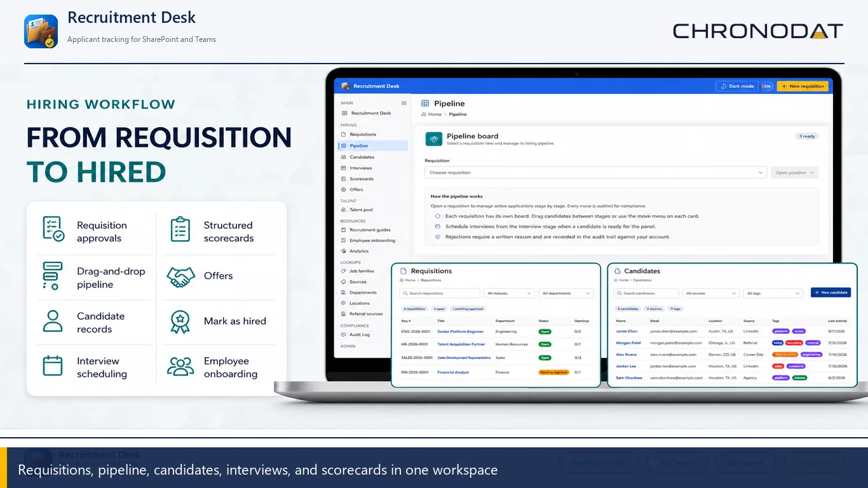Click the EN language button

(x=767, y=86)
